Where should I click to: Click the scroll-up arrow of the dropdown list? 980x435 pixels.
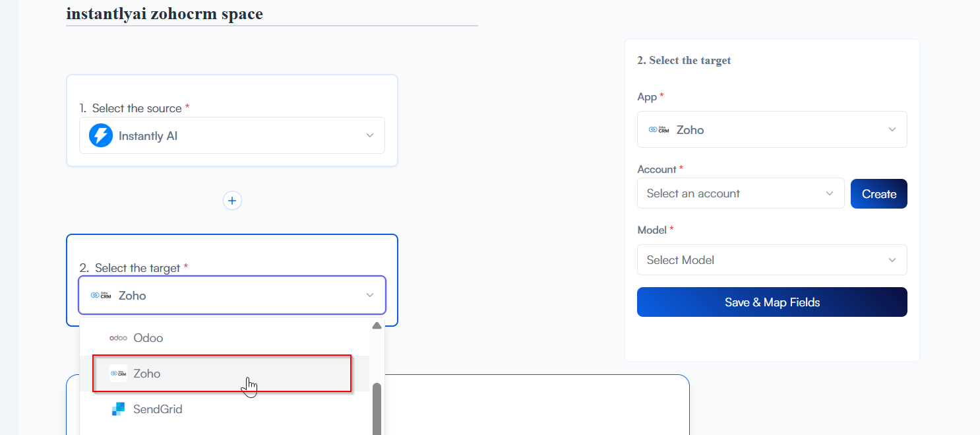[377, 325]
